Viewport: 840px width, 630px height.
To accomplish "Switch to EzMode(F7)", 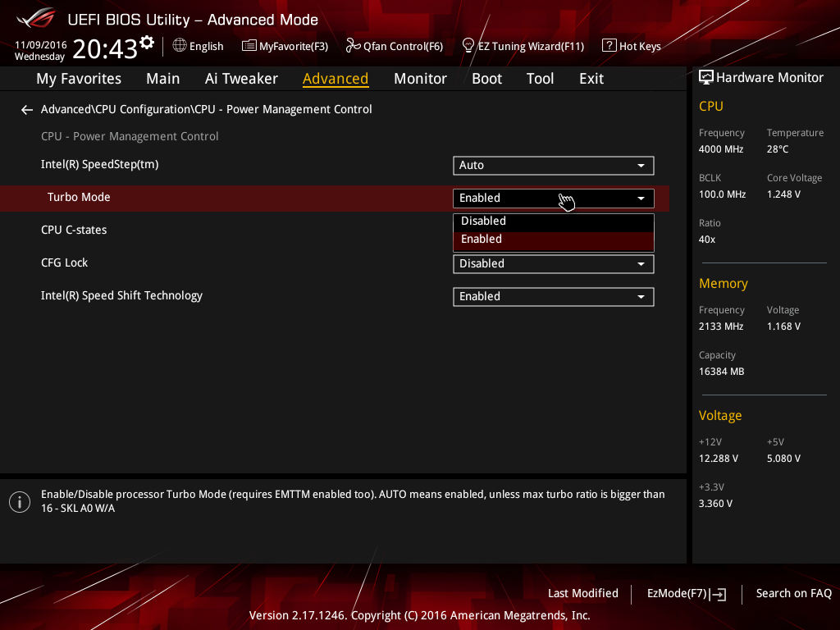I will coord(687,594).
